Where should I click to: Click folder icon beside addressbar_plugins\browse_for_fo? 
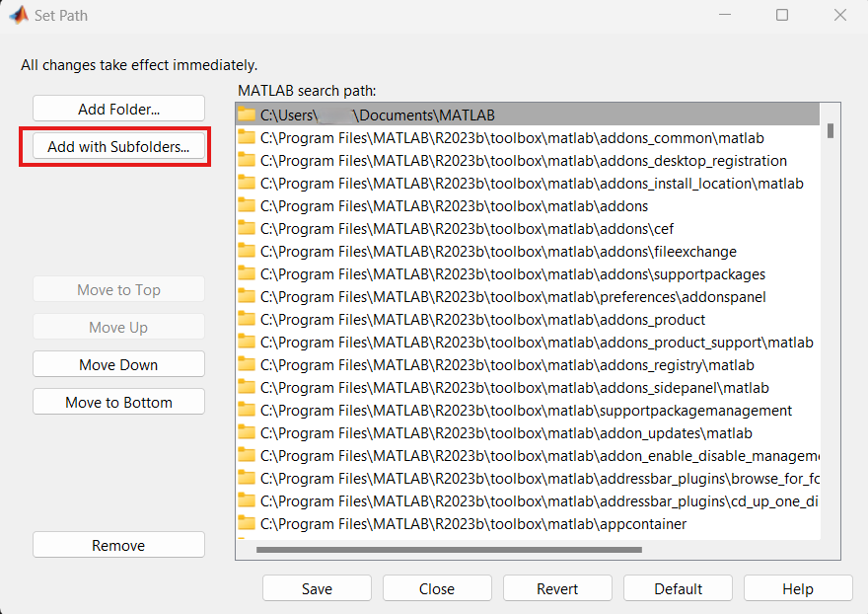click(x=247, y=478)
